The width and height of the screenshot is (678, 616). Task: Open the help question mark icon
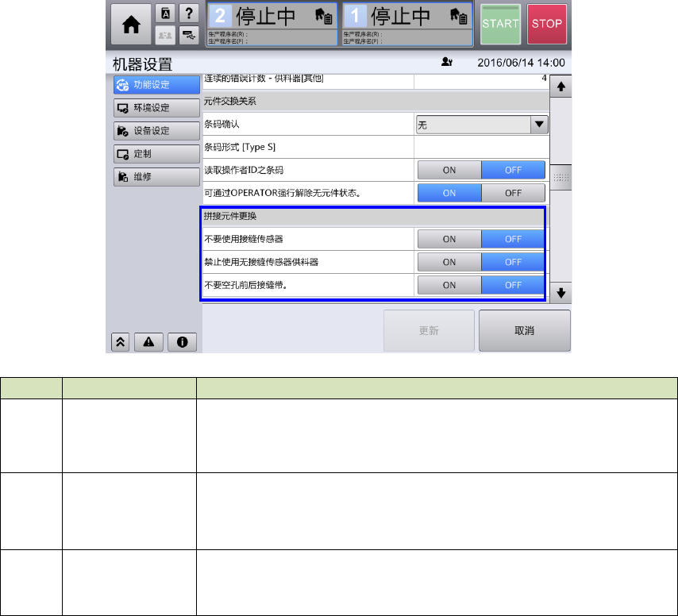[x=189, y=13]
